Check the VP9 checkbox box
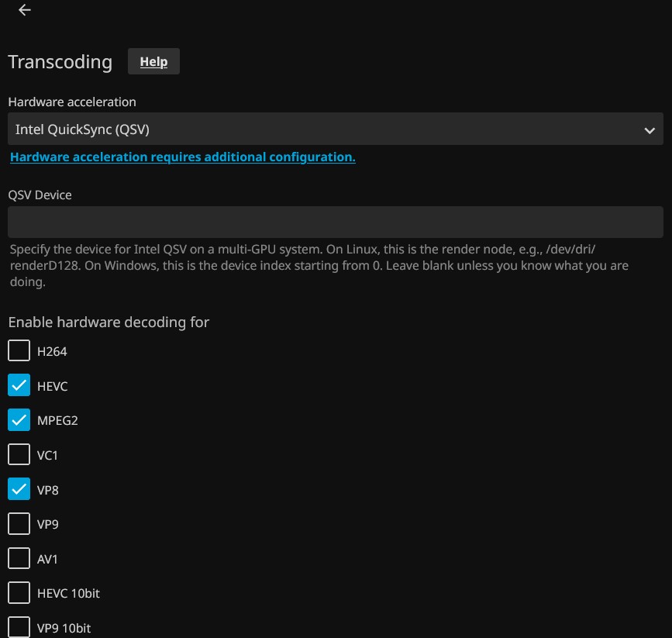This screenshot has width=672, height=638. (19, 524)
